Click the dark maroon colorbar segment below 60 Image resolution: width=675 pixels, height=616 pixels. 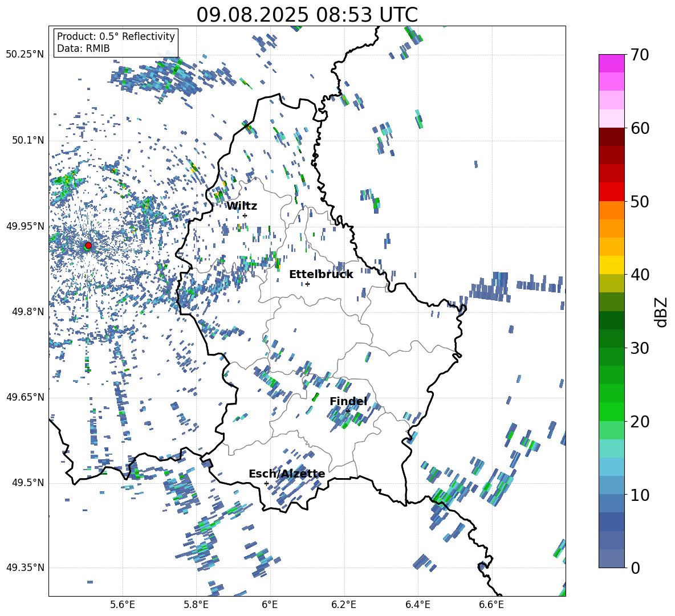pos(611,137)
